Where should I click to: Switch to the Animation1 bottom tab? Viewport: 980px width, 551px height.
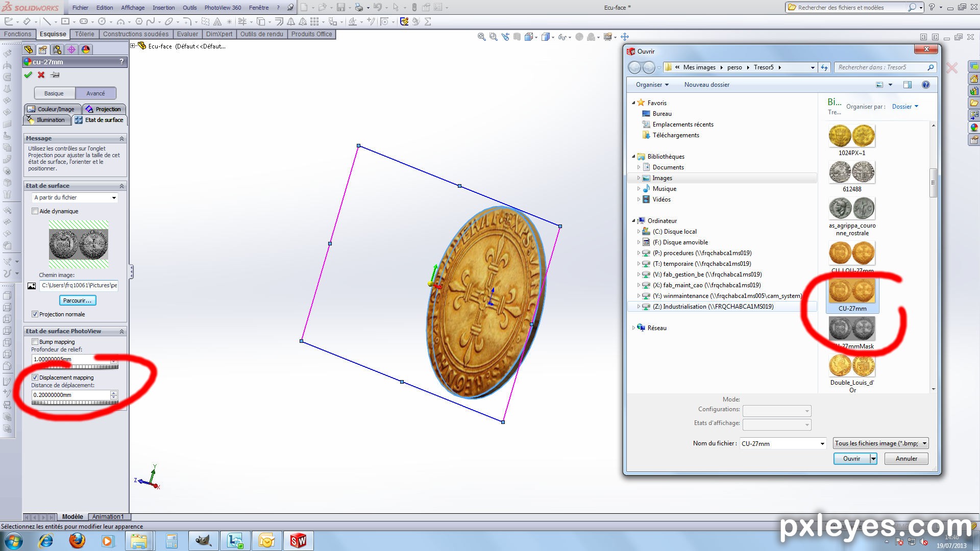[108, 517]
